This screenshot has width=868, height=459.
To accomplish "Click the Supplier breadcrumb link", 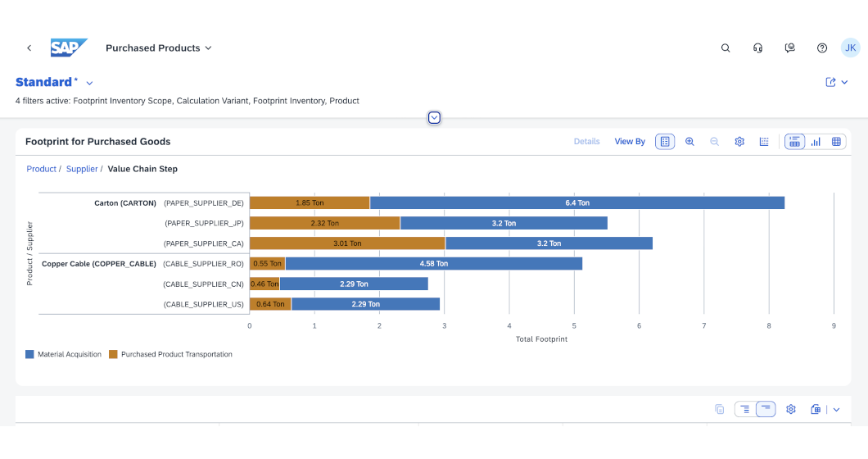I will (x=82, y=169).
